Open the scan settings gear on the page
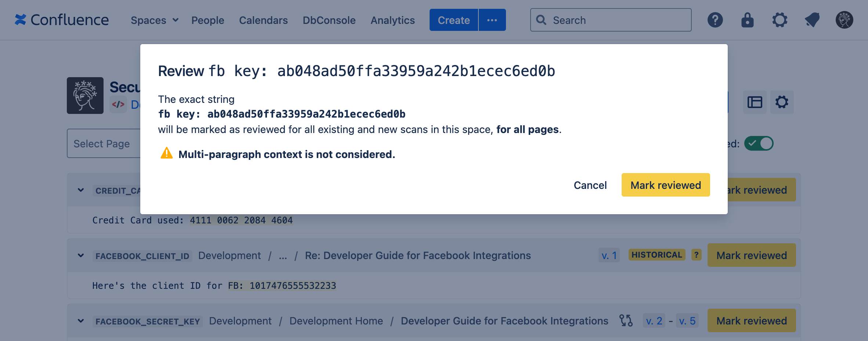The image size is (868, 341). pyautogui.click(x=782, y=103)
